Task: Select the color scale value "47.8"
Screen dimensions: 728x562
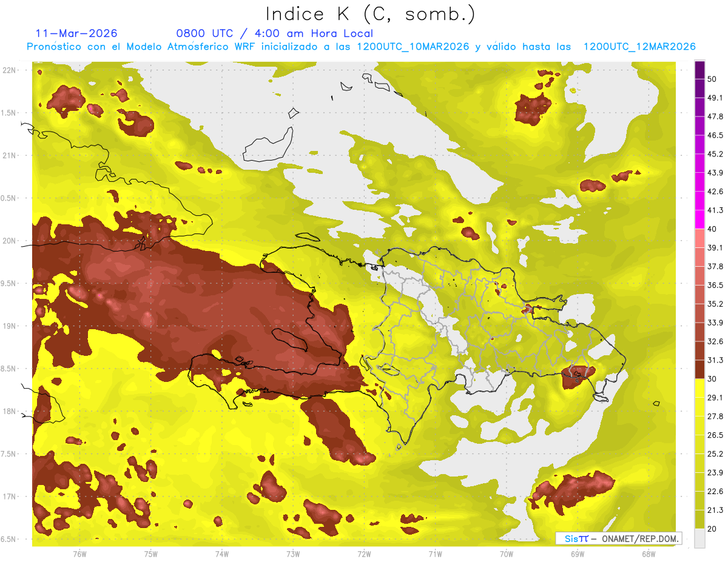Action: click(715, 116)
